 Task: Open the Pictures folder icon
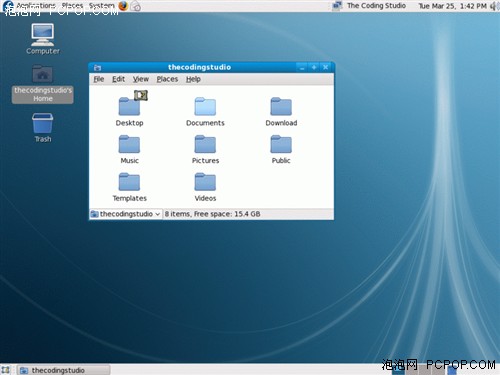pos(205,144)
